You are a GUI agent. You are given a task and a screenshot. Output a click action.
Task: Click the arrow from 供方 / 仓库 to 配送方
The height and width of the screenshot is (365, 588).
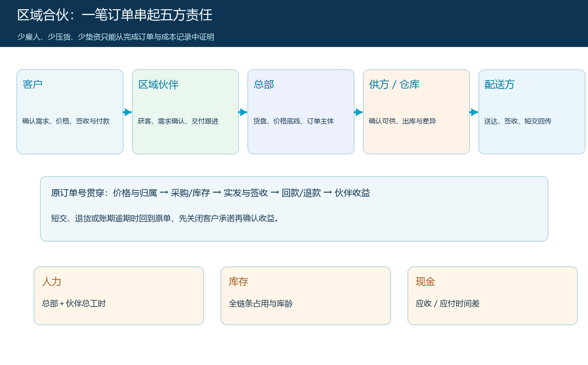click(474, 112)
